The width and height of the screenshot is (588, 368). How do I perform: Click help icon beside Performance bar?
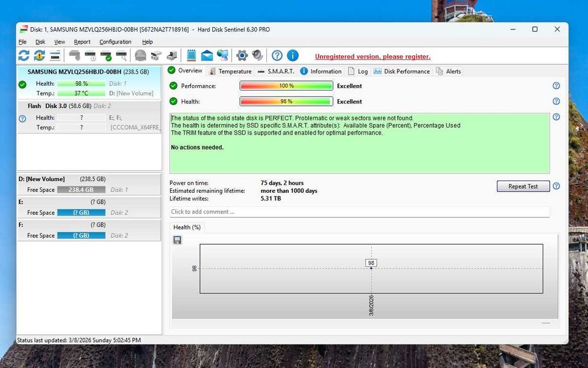(556, 86)
